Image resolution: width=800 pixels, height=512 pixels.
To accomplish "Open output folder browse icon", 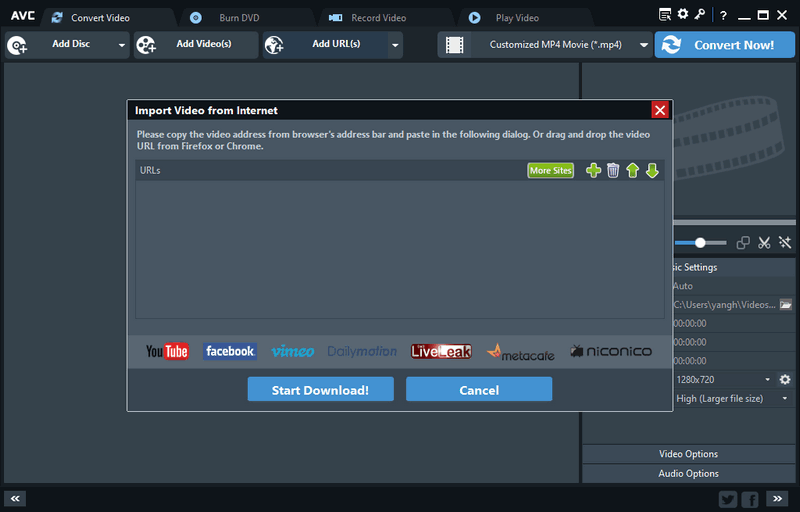I will pos(786,304).
